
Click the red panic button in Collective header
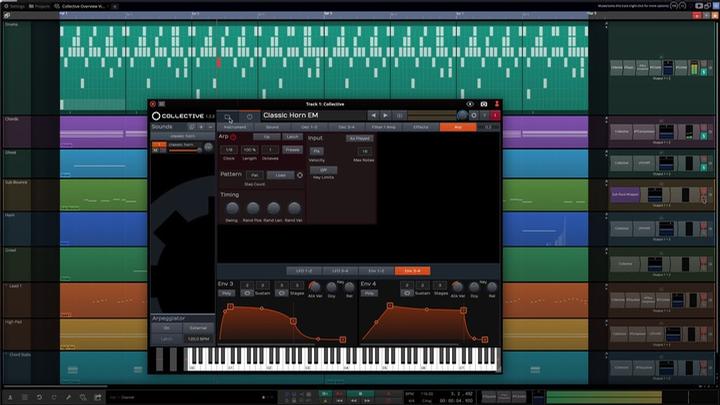click(x=495, y=116)
